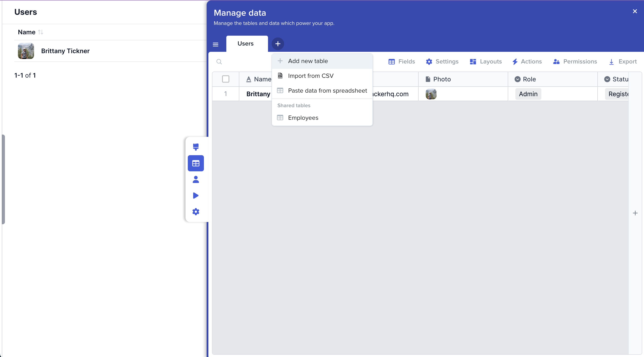Screen dimensions: 644x357
Task: Click the plus button to add table
Action: 278,44
